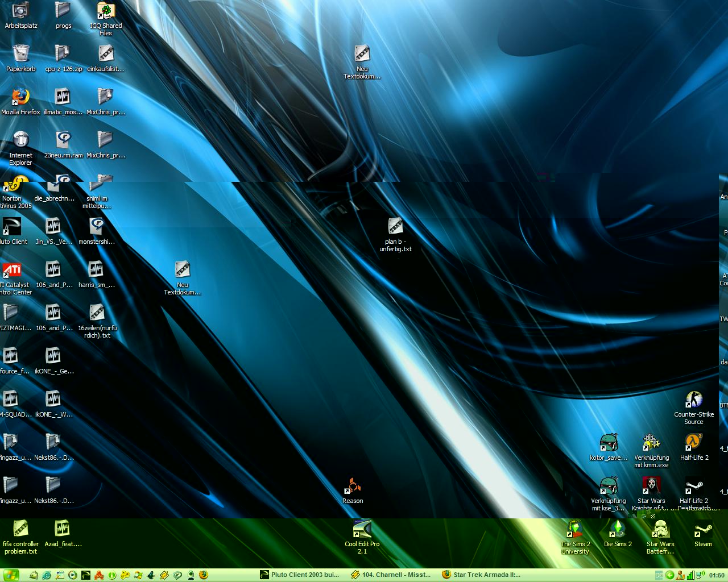The height and width of the screenshot is (582, 728).
Task: Open the ICQ Shared Files folder
Action: click(x=106, y=11)
